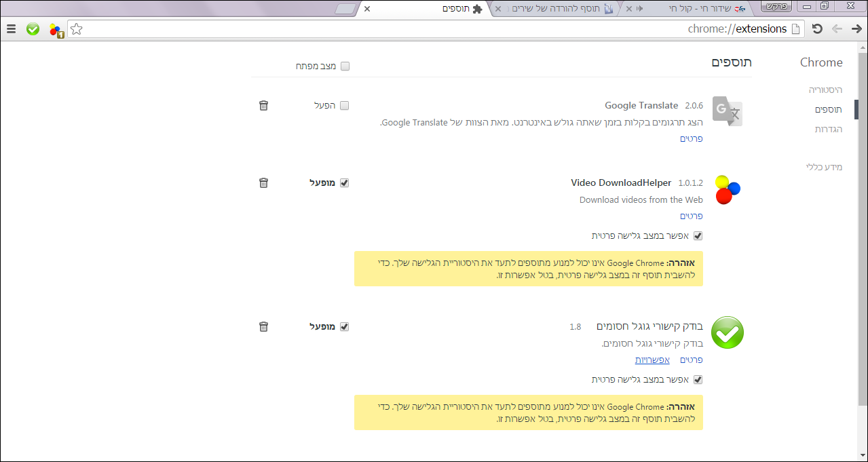Open הגדרות in the Chrome sidebar
The width and height of the screenshot is (868, 462).
[x=828, y=129]
